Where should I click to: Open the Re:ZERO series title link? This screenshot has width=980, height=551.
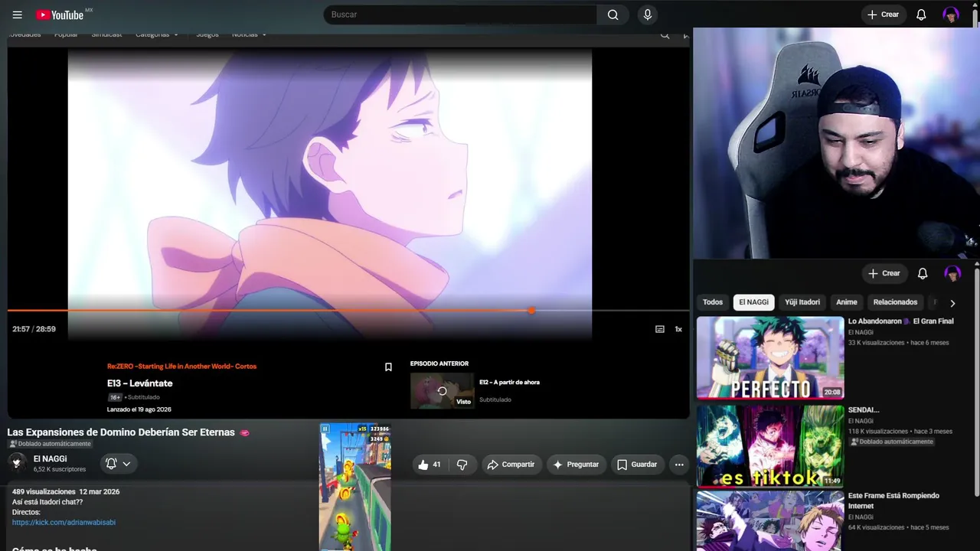coord(181,367)
